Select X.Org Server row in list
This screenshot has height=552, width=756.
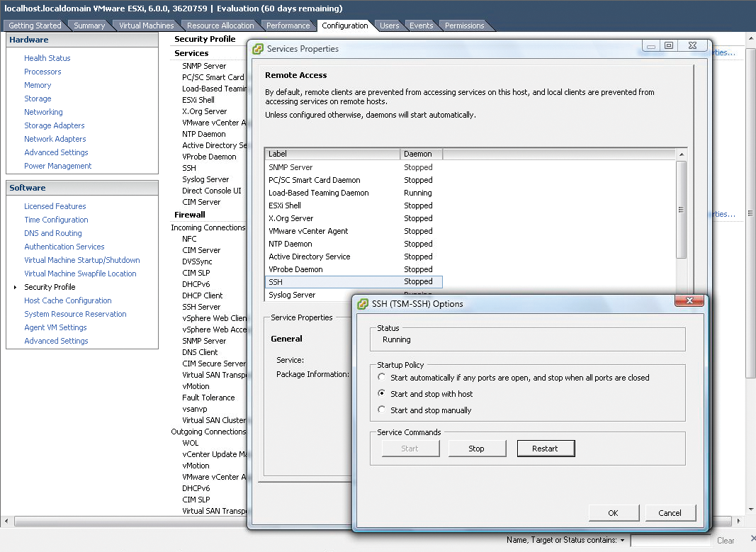pos(354,218)
